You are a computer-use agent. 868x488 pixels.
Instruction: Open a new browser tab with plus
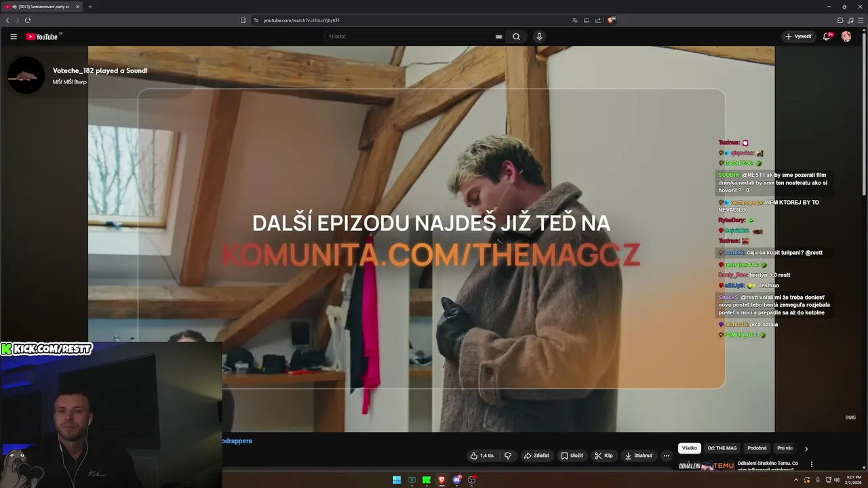[x=90, y=7]
